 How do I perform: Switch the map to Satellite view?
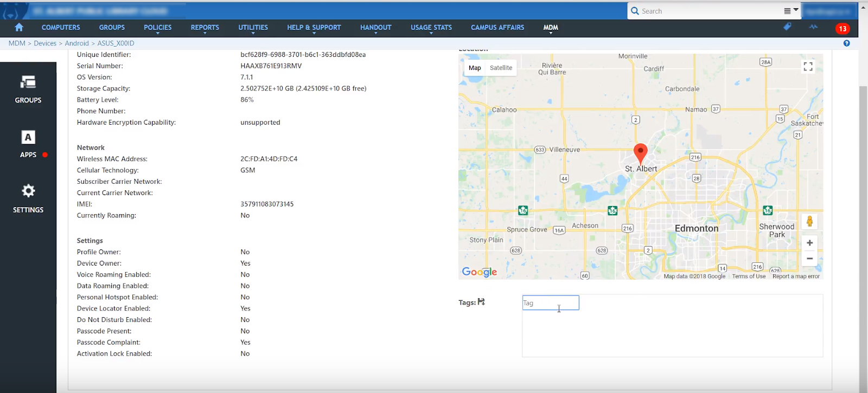[501, 68]
